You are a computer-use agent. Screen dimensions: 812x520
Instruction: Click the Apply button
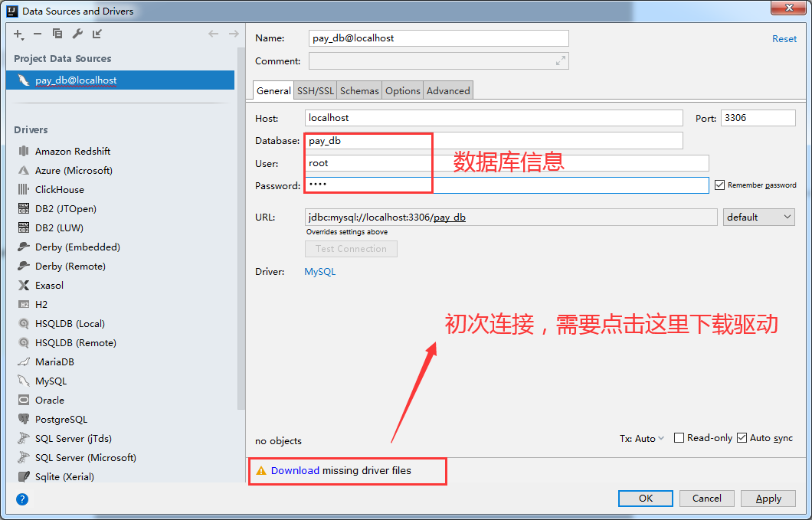pyautogui.click(x=768, y=499)
